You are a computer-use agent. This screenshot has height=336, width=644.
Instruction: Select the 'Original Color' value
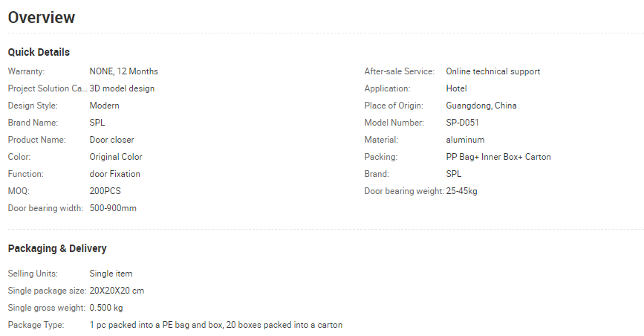(x=116, y=157)
